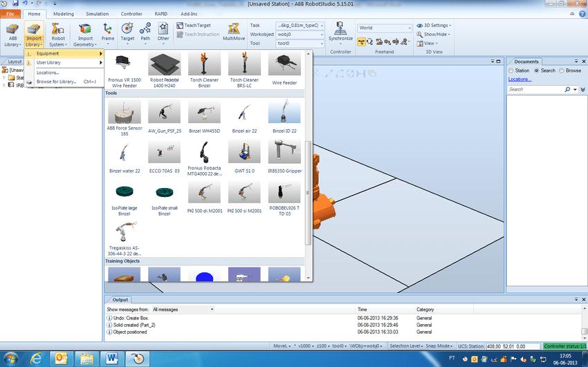Image resolution: width=588 pixels, height=367 pixels.
Task: Choose the IRB5350 Gripper tool
Action: click(284, 156)
